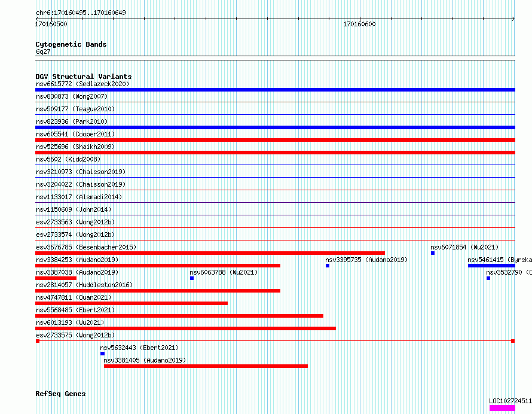Select the nsv5461415 variant label
Screen dimensions: 532x414
point(500,260)
